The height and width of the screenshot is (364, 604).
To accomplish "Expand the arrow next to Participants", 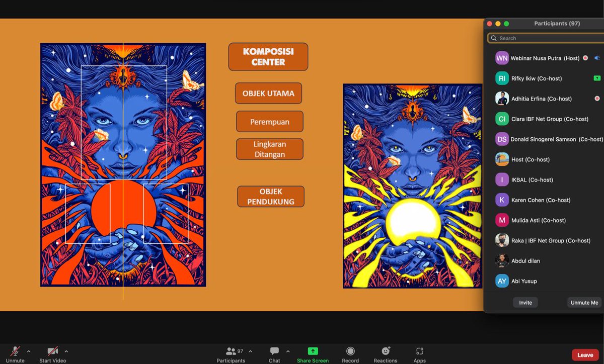I will click(251, 351).
